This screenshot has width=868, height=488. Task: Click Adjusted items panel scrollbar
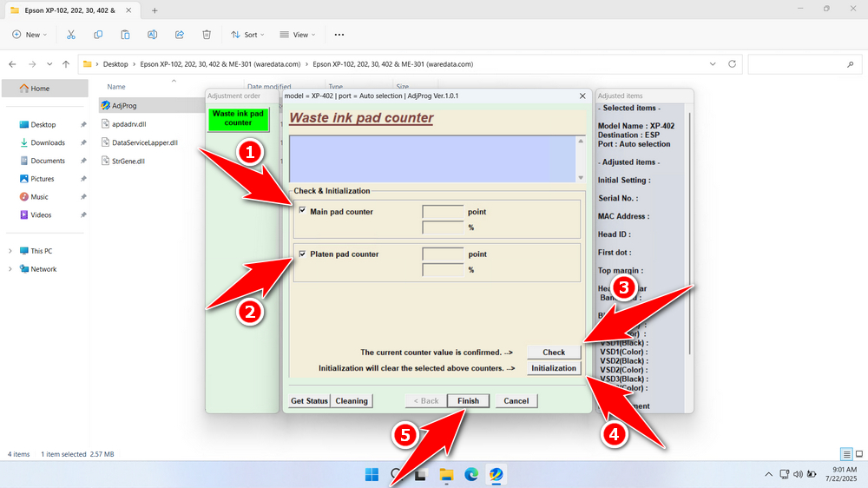pos(689,233)
